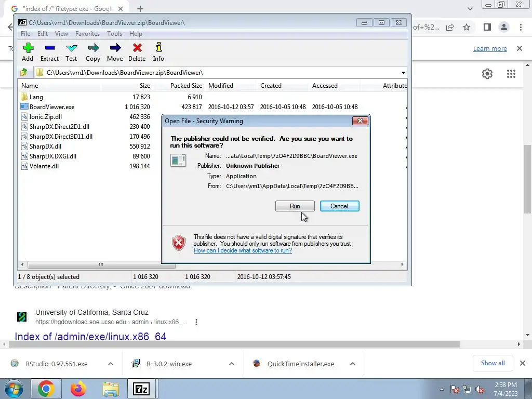Click Run in the security warning
This screenshot has height=399, width=532.
coord(295,206)
